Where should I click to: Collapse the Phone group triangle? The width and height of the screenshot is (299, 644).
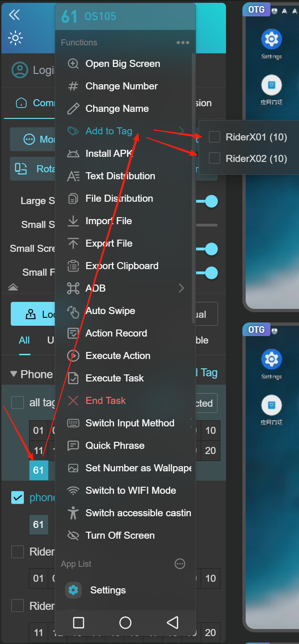(14, 374)
